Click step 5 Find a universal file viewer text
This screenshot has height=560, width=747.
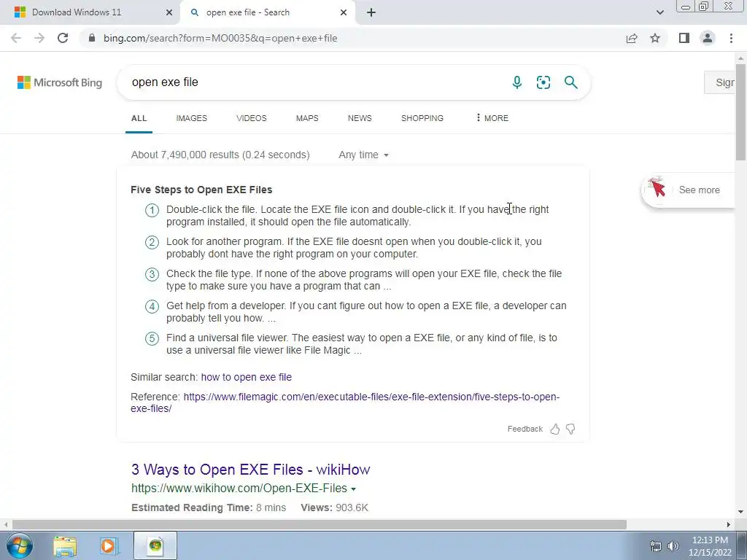pos(362,344)
